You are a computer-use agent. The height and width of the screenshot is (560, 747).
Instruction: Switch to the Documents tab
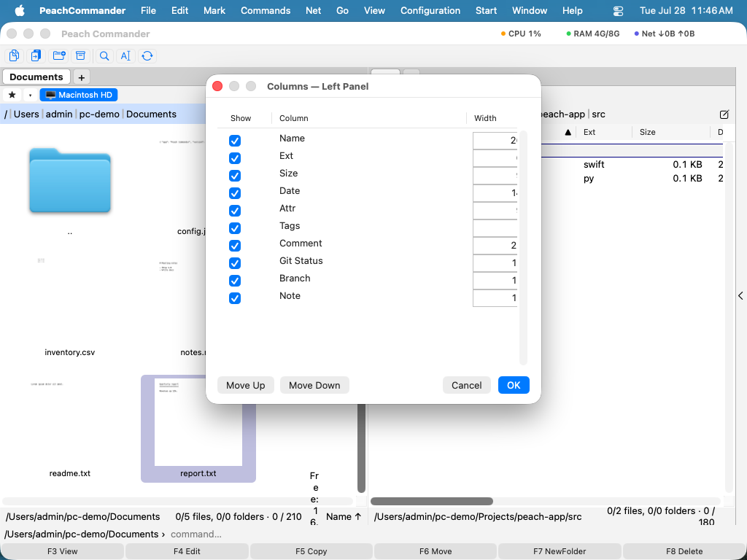[36, 77]
